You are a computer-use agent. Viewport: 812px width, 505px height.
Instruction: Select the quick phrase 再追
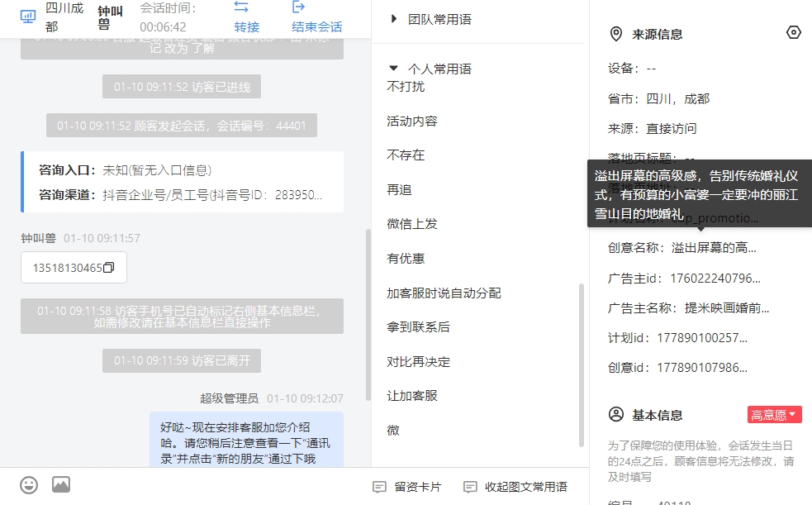click(x=399, y=190)
